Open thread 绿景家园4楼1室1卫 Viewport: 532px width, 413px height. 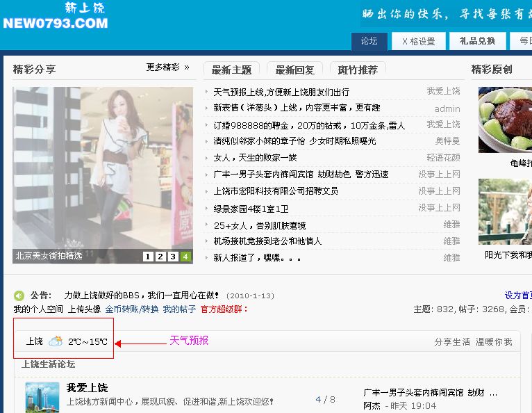(x=251, y=209)
